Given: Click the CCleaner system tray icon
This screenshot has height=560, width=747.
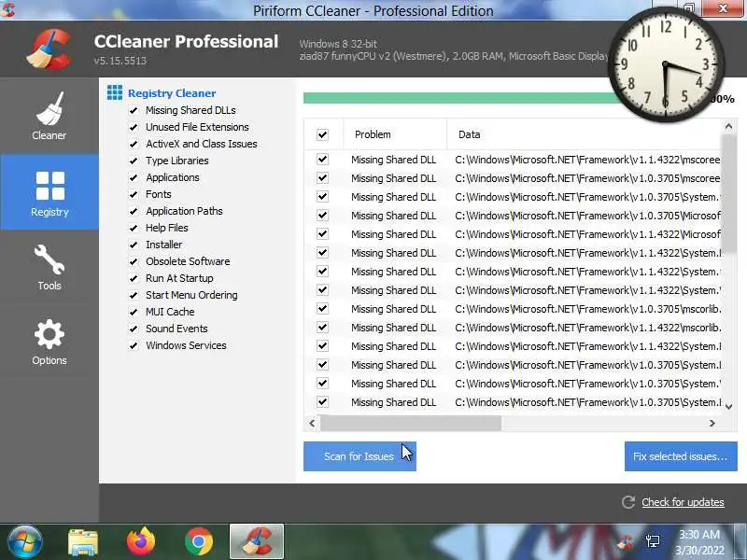Looking at the screenshot, I should (x=625, y=541).
